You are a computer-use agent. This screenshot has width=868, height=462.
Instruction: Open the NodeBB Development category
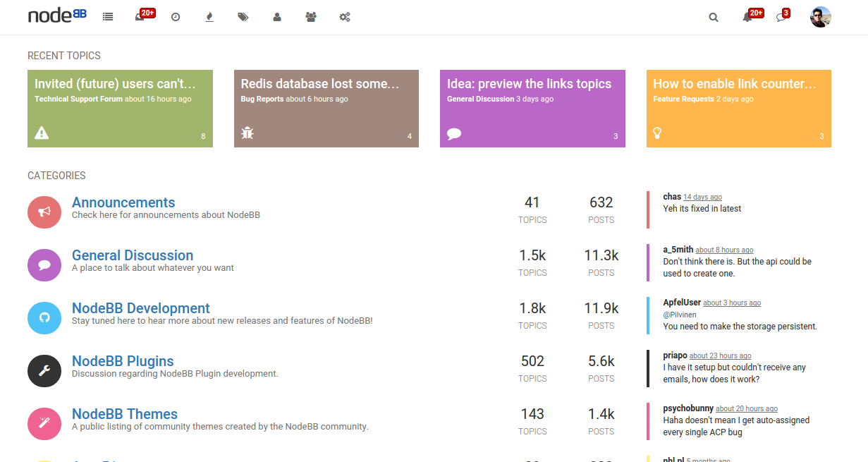click(141, 308)
